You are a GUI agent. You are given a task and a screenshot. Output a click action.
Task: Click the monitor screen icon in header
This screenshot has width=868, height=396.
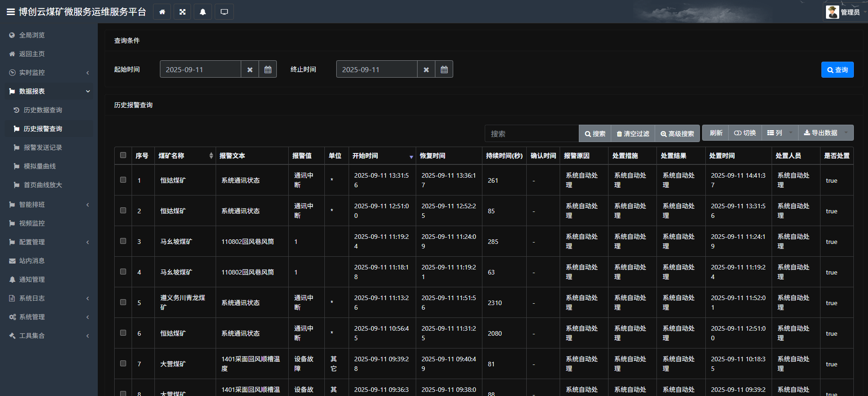[224, 12]
